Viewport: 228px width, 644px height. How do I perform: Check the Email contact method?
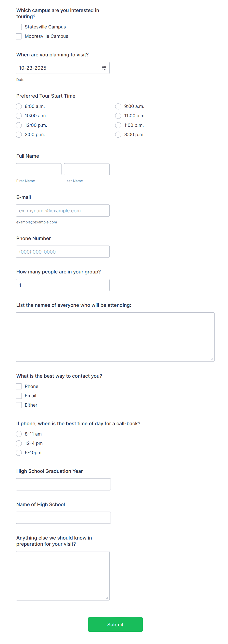coord(18,396)
